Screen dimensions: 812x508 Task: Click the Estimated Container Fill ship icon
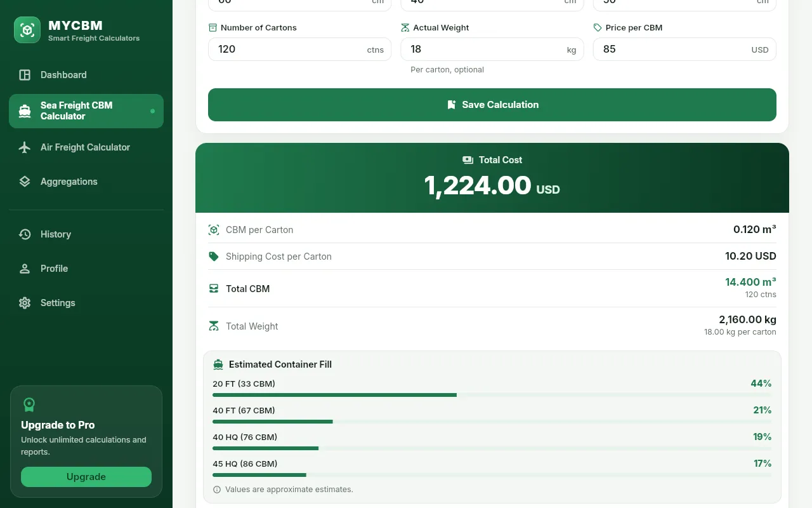[218, 364]
